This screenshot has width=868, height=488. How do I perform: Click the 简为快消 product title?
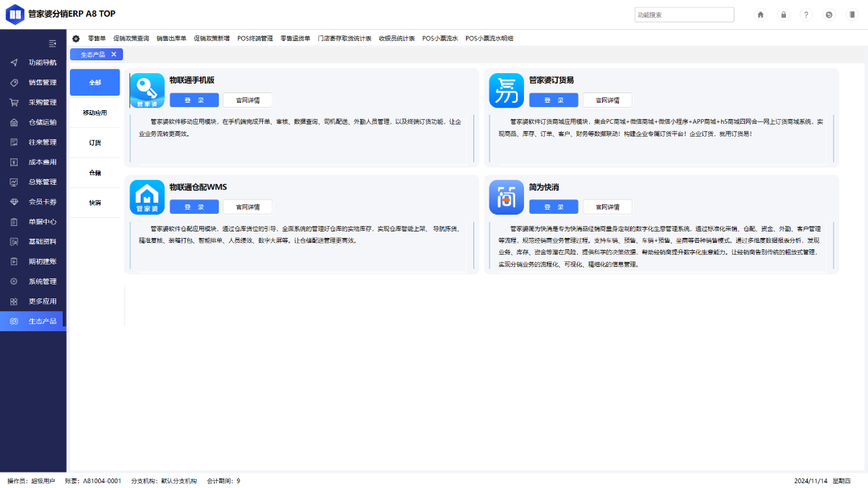(543, 187)
